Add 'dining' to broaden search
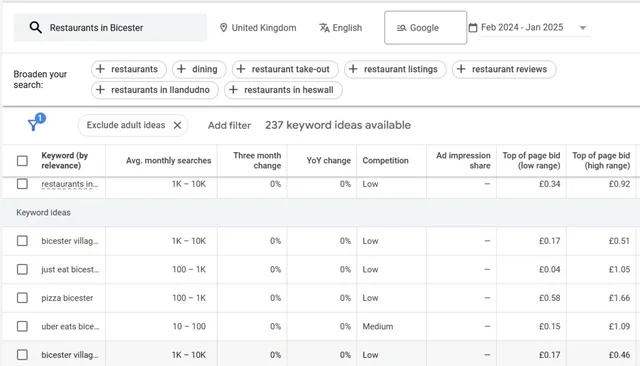Screen dimensions: 640x366 [x=199, y=69]
